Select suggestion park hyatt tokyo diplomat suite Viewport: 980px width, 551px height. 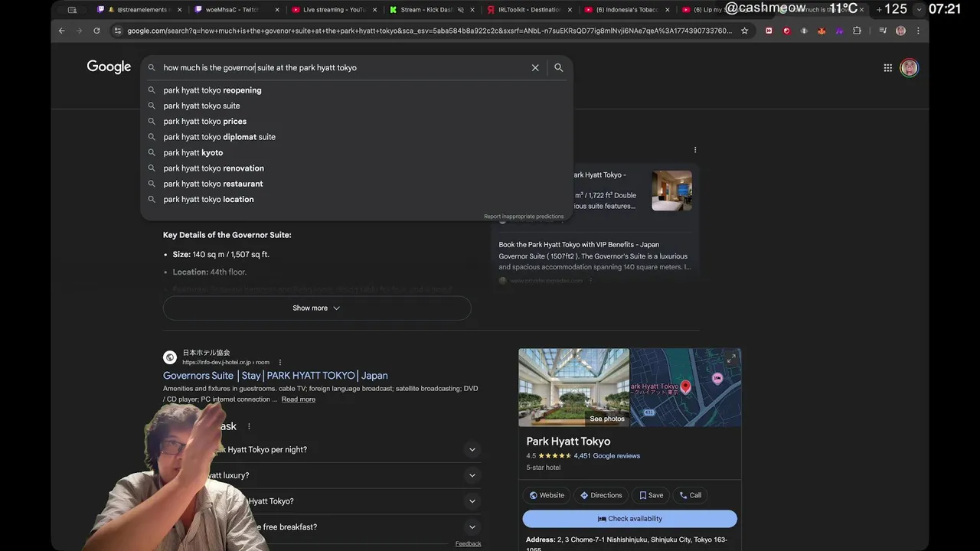[x=356, y=137]
